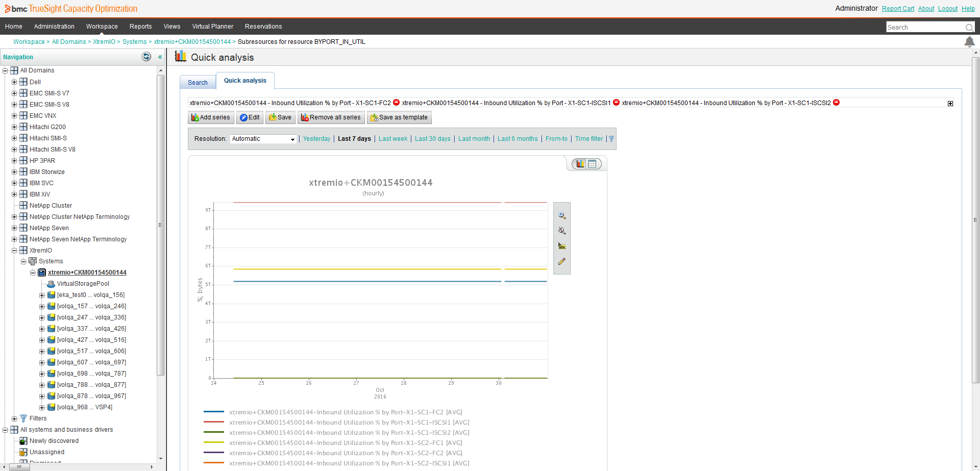Open the Virtual Planner menu
This screenshot has width=980, height=471.
pos(212,27)
